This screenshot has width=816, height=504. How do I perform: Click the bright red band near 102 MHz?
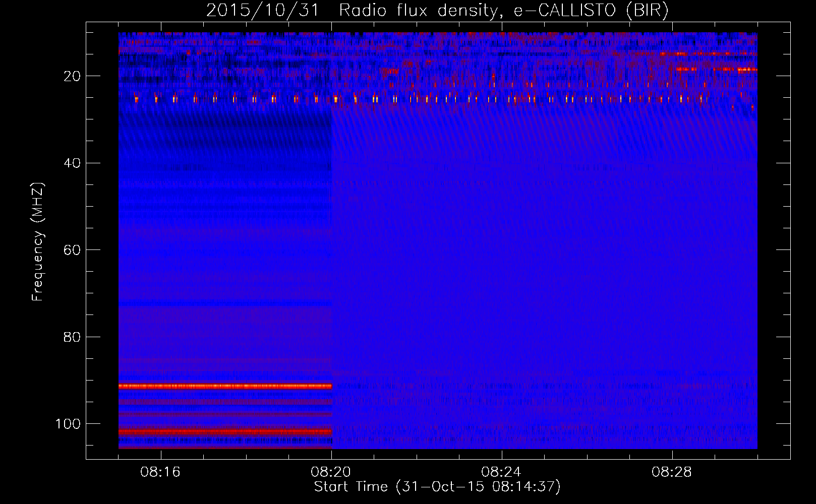tap(225, 432)
